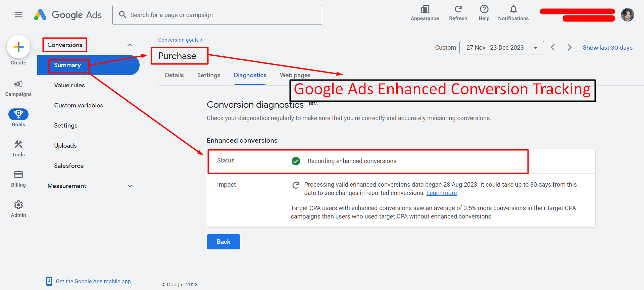644x290 pixels.
Task: Open the Billing card icon
Action: [x=18, y=175]
